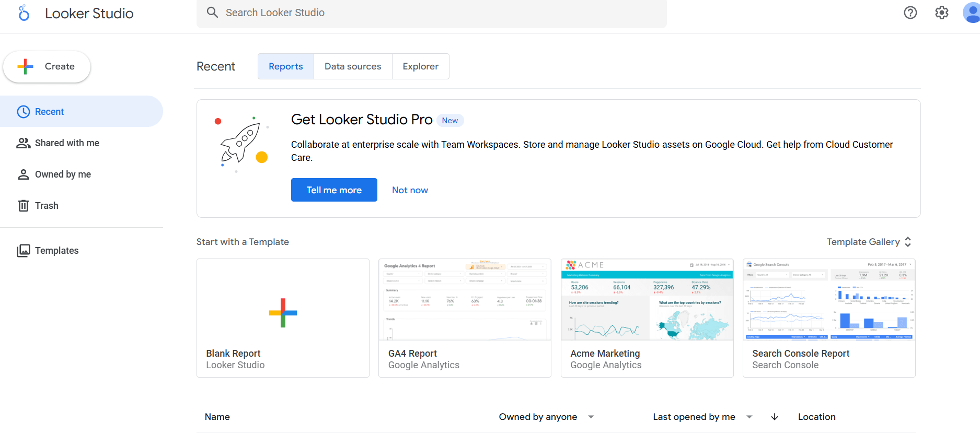Open the user account avatar

972,12
